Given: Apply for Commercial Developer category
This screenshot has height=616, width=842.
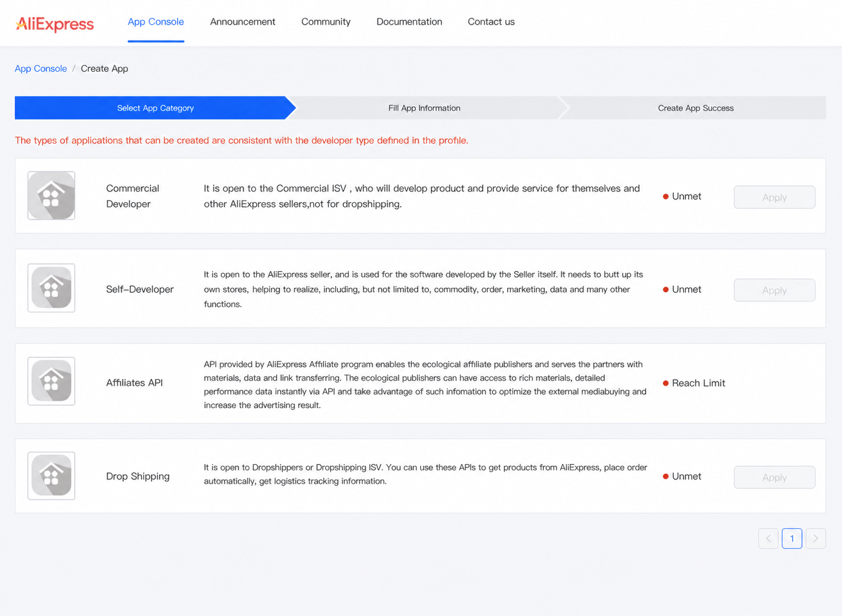Looking at the screenshot, I should click(774, 197).
